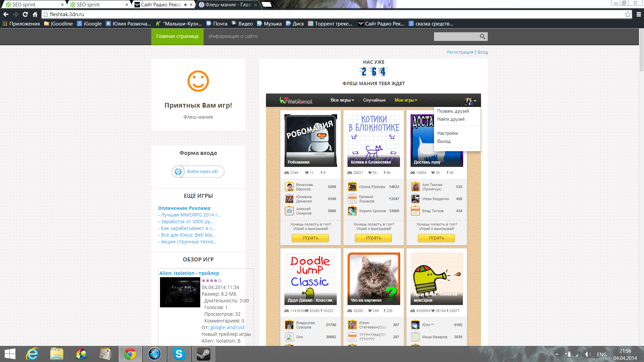Image resolution: width=644 pixels, height=362 pixels.
Task: Open the Торрент треке... bookmark
Action: [x=330, y=24]
